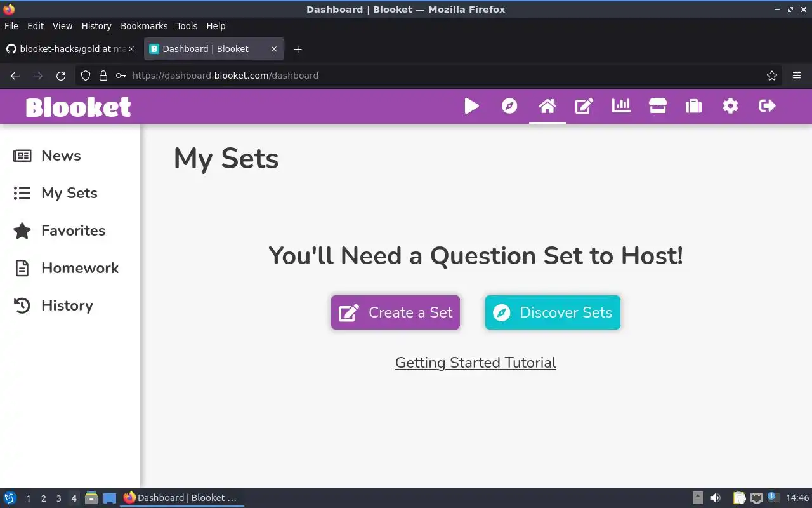This screenshot has height=508, width=812.
Task: Open the View menu
Action: pyautogui.click(x=62, y=26)
